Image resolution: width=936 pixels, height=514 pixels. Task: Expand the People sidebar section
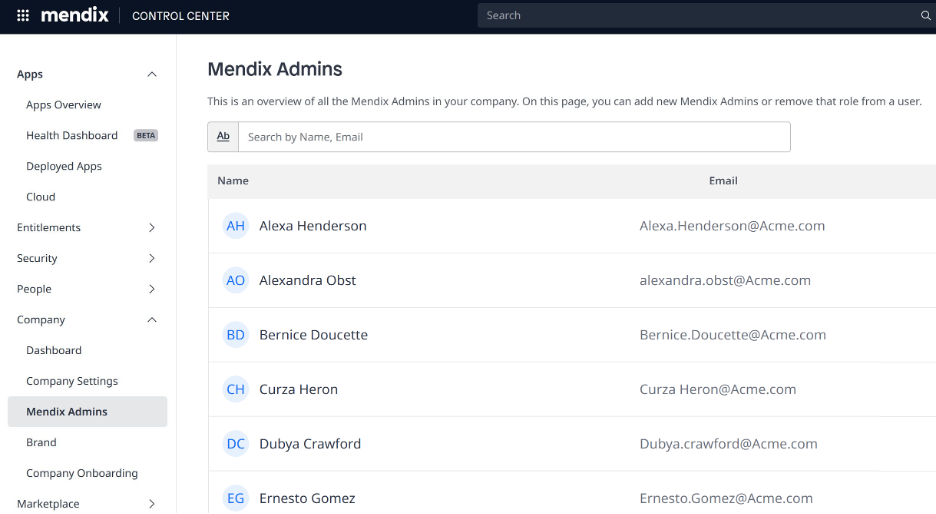click(152, 289)
